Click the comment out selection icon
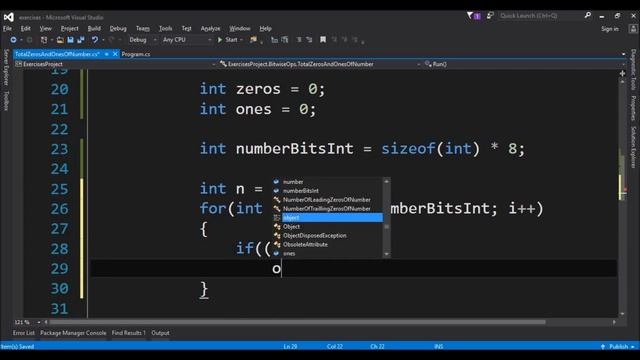 (299, 40)
